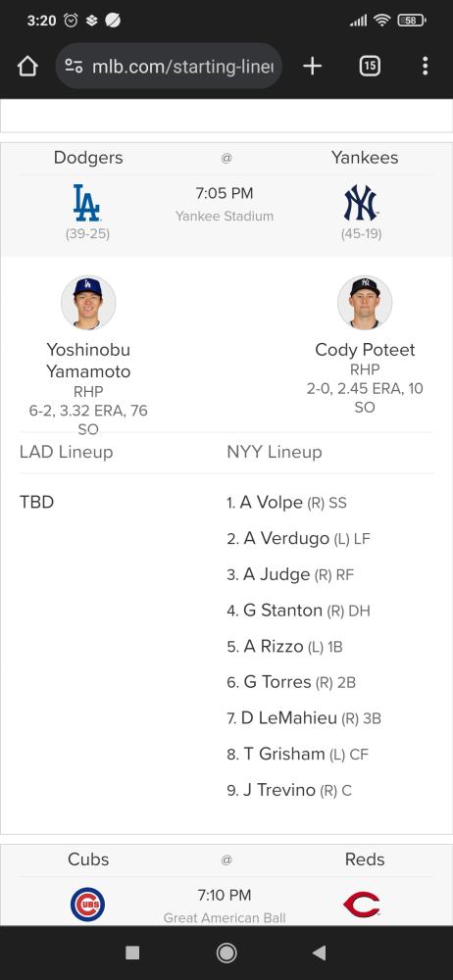Open A Volpe in NYY lineup

coord(272,502)
